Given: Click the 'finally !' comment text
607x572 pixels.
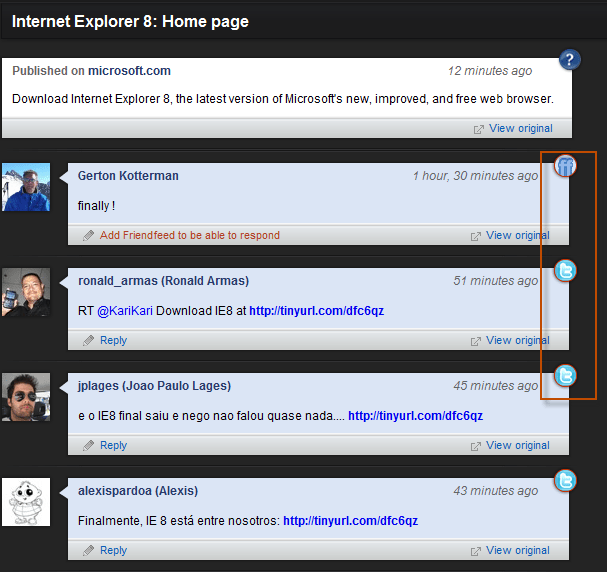Looking at the screenshot, I should click(x=96, y=206).
